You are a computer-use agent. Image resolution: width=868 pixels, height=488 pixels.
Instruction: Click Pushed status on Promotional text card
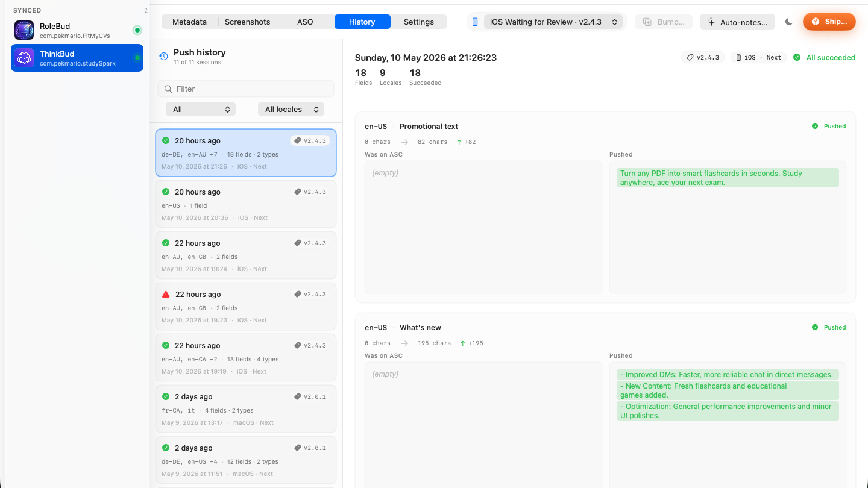[x=829, y=126]
